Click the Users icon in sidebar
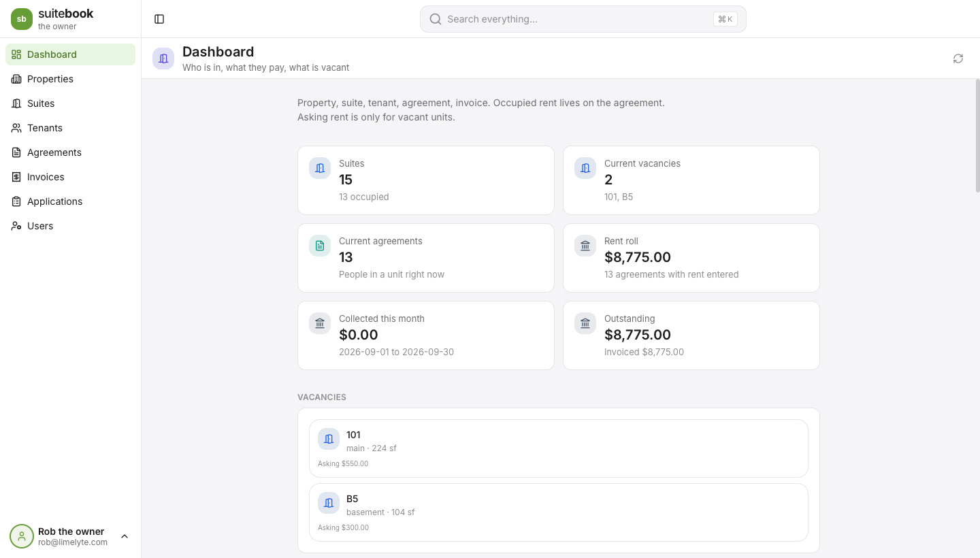The image size is (980, 558). tap(16, 226)
